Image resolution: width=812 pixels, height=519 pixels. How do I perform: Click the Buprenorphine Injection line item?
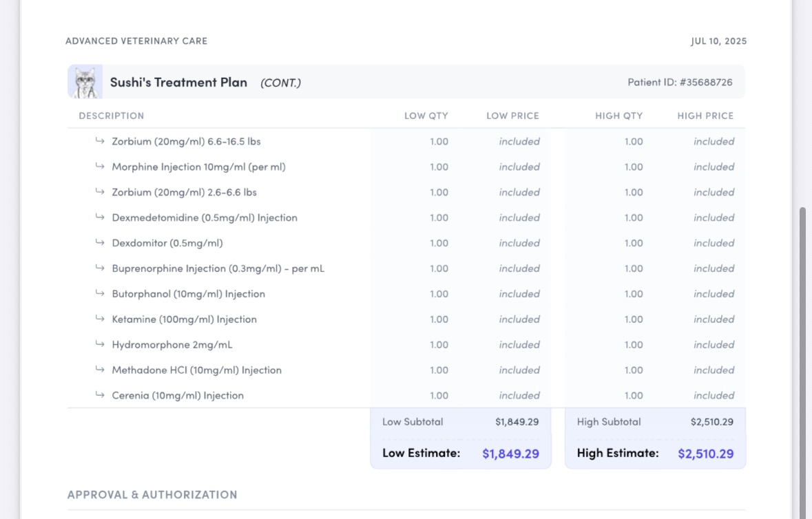click(x=406, y=268)
